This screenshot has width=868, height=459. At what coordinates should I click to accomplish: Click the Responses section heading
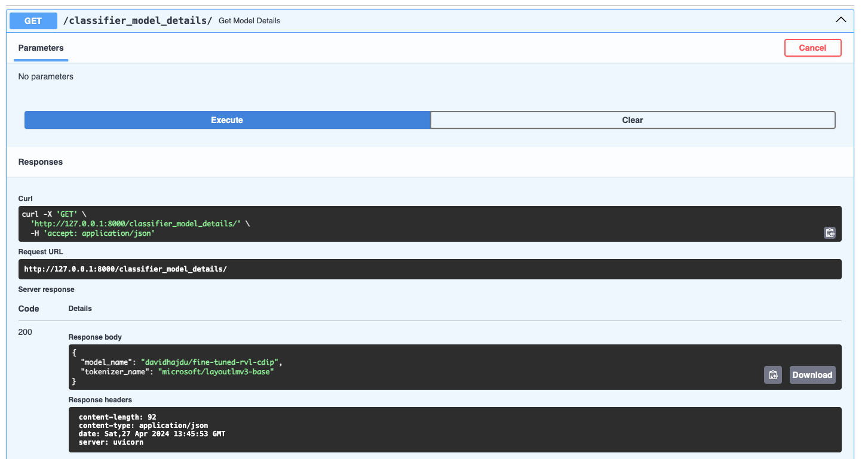[41, 162]
